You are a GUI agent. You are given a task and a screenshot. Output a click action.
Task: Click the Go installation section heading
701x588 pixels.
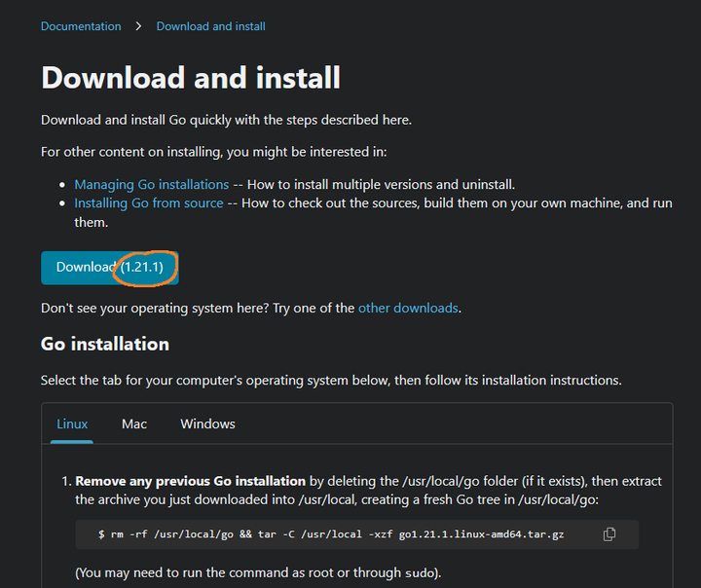point(105,344)
